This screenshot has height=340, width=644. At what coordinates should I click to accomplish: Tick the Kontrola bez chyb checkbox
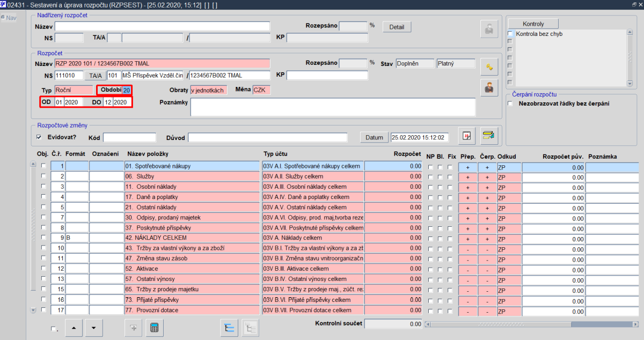pyautogui.click(x=510, y=34)
